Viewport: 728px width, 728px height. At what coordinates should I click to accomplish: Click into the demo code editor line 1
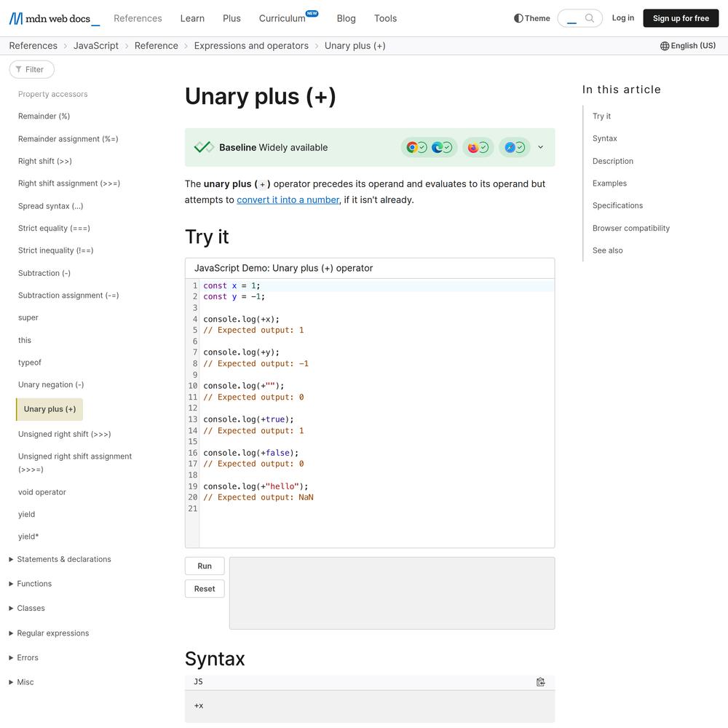tap(379, 285)
